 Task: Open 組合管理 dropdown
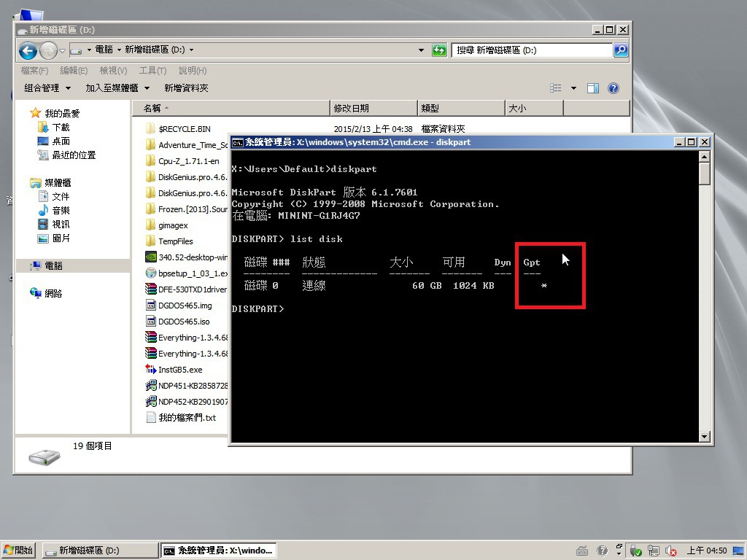[47, 88]
